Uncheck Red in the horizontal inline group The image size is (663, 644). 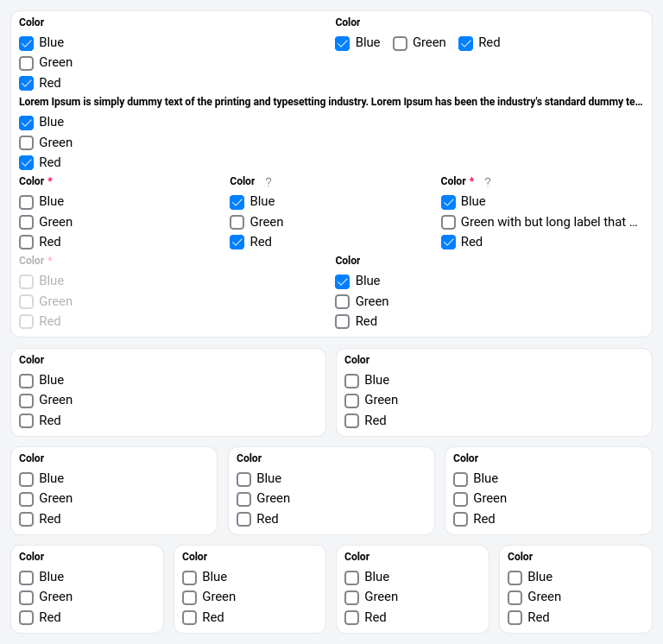click(x=466, y=43)
